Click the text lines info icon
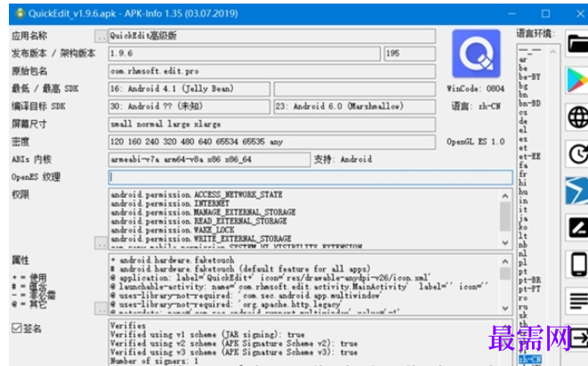588x366 pixels. click(577, 301)
